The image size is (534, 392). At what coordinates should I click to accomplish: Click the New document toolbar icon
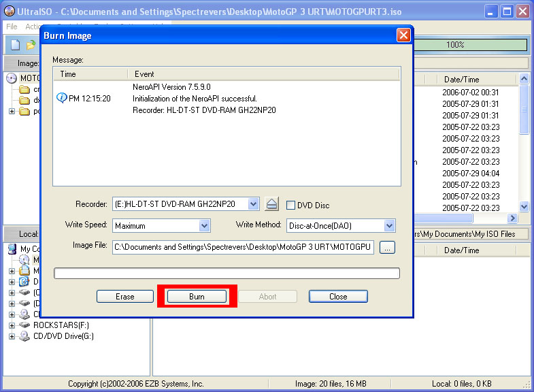tap(16, 45)
